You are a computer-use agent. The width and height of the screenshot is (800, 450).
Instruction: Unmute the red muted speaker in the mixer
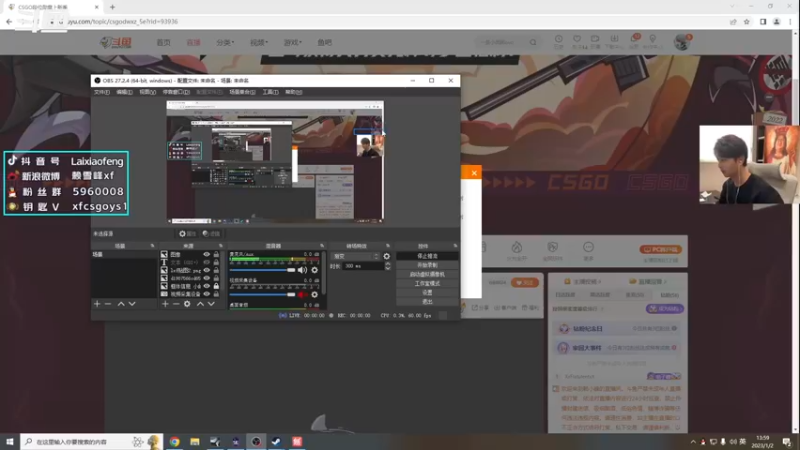click(x=302, y=294)
